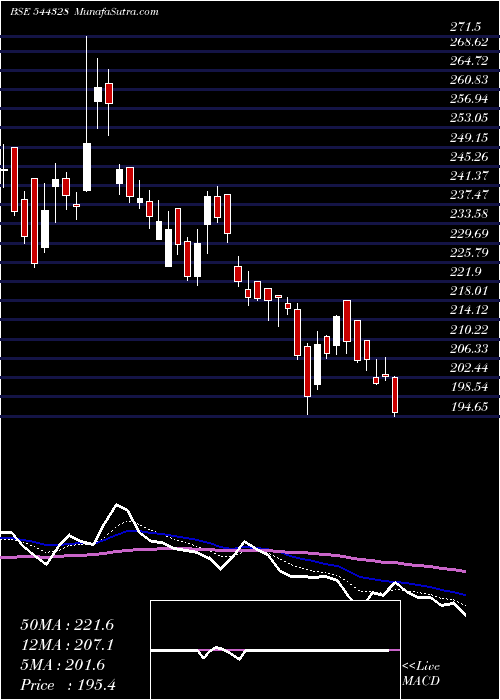
Task: Click the 260.83 price axis label
Action: [469, 80]
